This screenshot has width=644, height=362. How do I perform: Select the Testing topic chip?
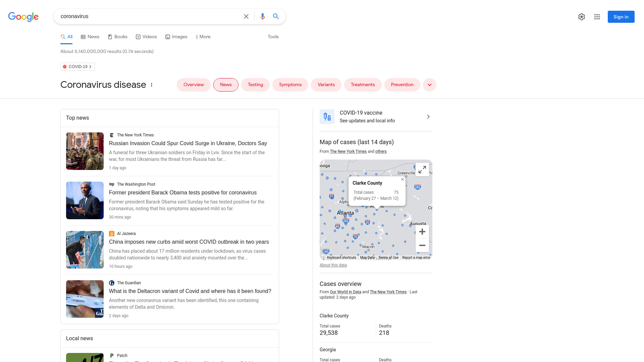point(255,85)
